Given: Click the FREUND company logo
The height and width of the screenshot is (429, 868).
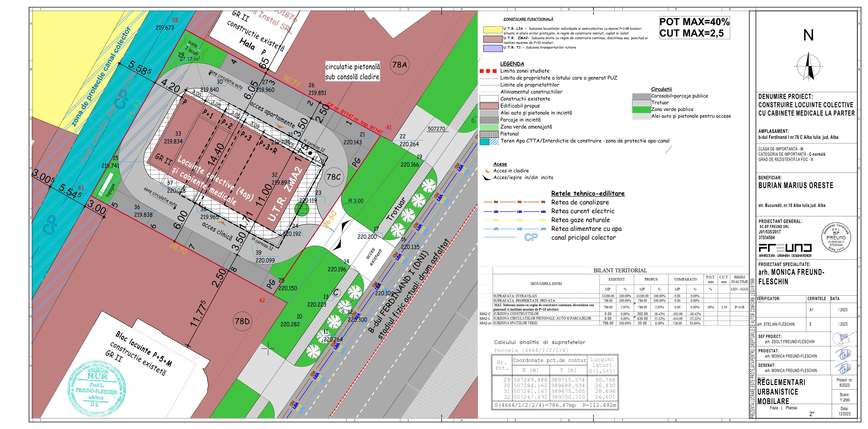Looking at the screenshot, I should point(785,250).
